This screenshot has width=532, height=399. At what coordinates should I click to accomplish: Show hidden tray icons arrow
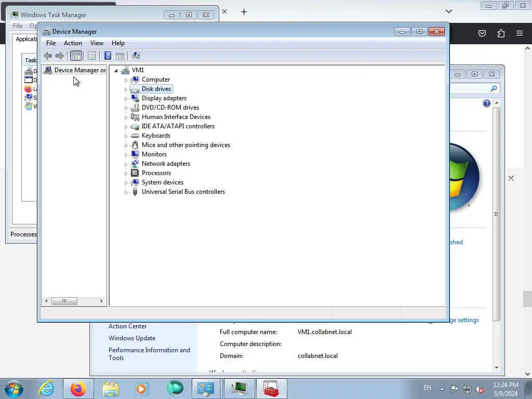442,389
